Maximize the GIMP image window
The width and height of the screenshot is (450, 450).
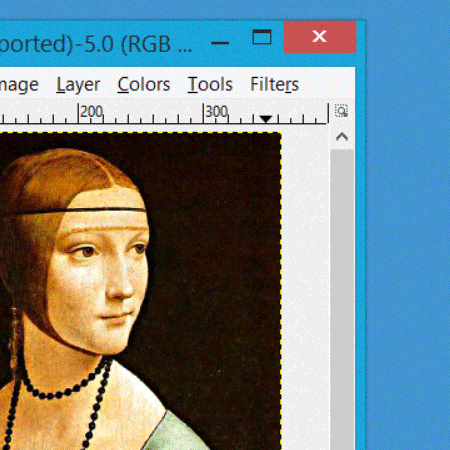click(262, 37)
